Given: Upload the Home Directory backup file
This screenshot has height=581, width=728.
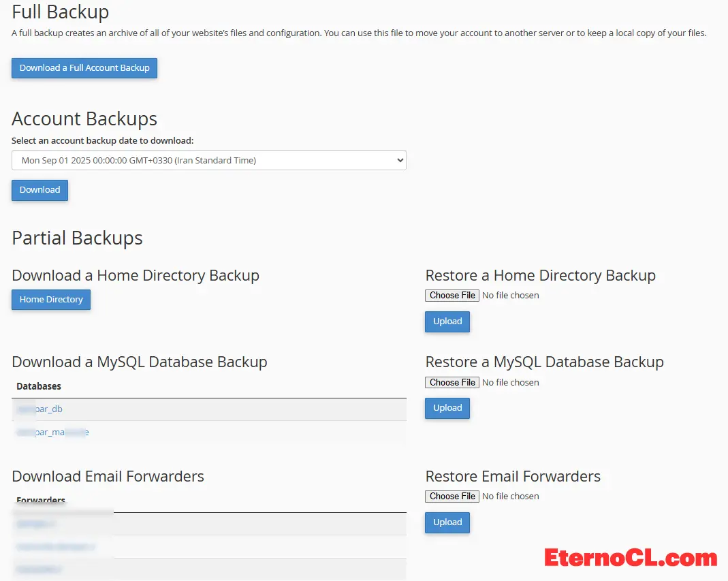Looking at the screenshot, I should 447,321.
